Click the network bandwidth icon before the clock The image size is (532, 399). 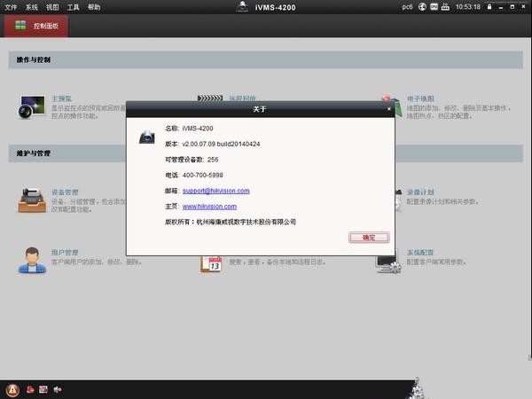click(445, 7)
